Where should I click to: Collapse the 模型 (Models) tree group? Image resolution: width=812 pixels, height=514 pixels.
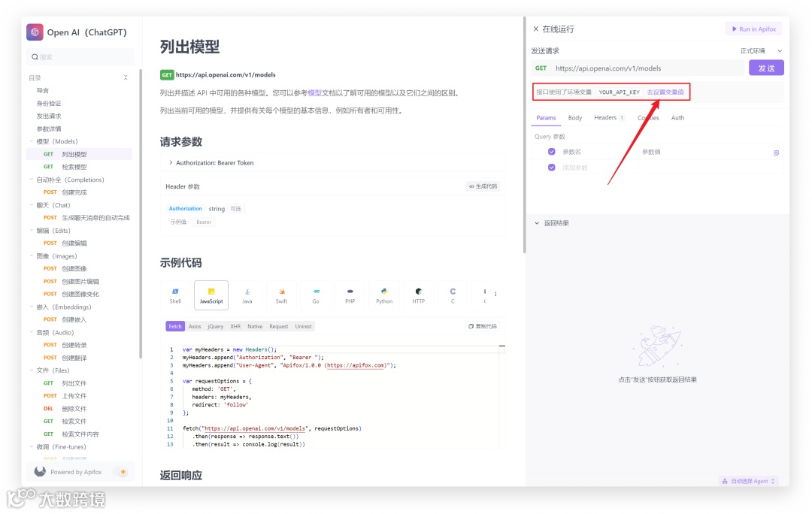click(x=32, y=141)
